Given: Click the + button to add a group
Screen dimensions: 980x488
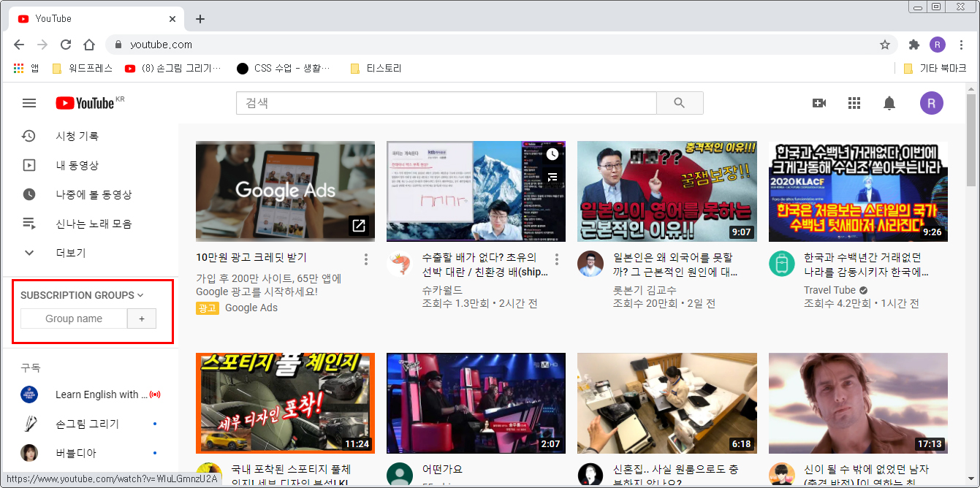Looking at the screenshot, I should tap(141, 319).
